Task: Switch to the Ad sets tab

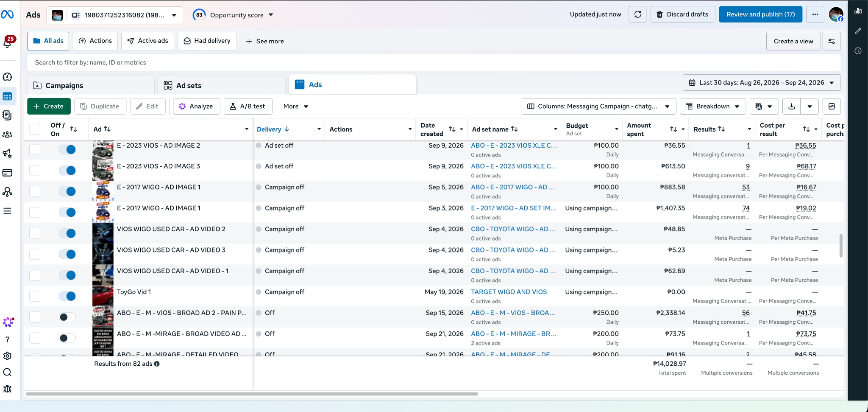Action: pos(222,85)
